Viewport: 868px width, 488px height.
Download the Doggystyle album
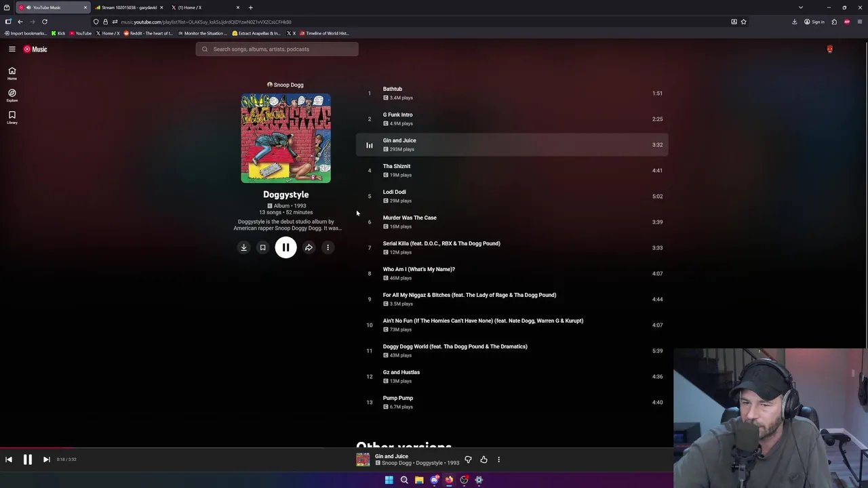243,247
